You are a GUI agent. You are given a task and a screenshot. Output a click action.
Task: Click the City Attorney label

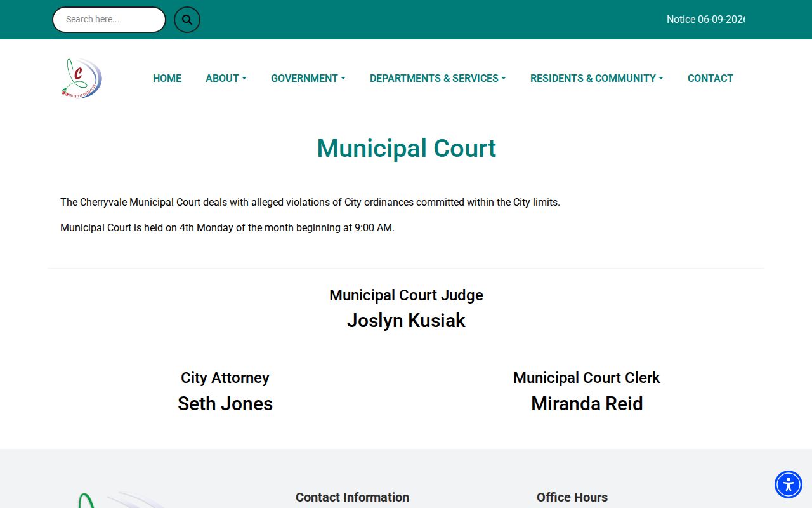[225, 378]
